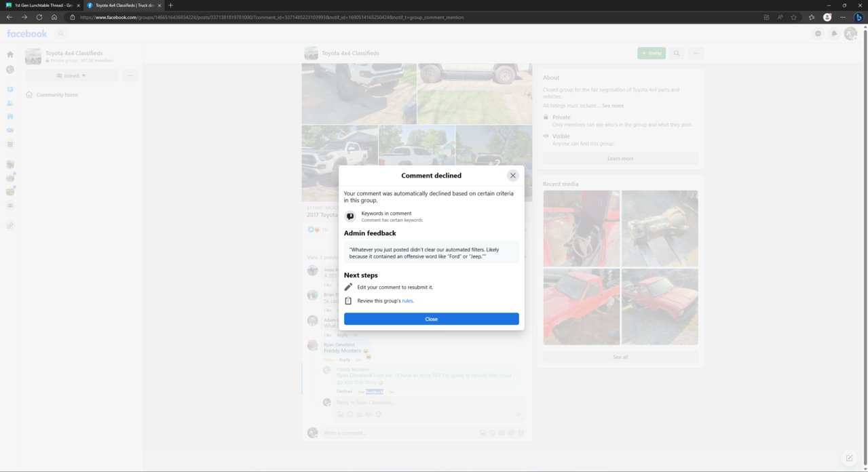Open group header three-dot menu
Image resolution: width=868 pixels, height=472 pixels.
696,53
